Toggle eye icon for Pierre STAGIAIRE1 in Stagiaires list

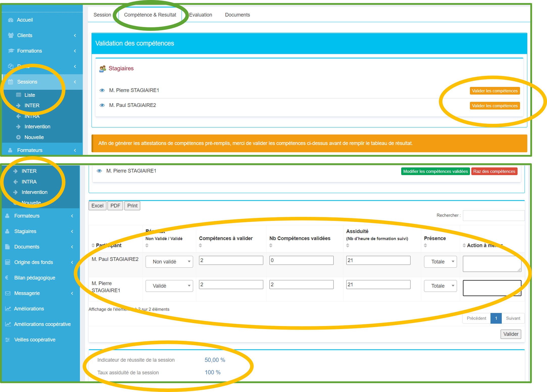(102, 90)
